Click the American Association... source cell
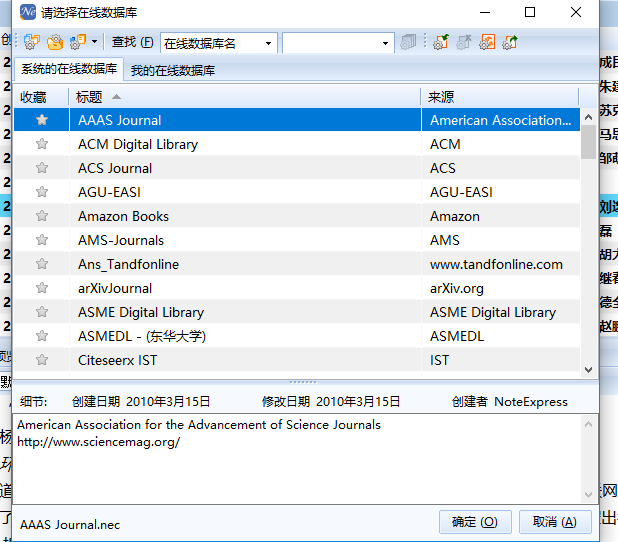Viewport: 618px width, 542px height. click(501, 120)
